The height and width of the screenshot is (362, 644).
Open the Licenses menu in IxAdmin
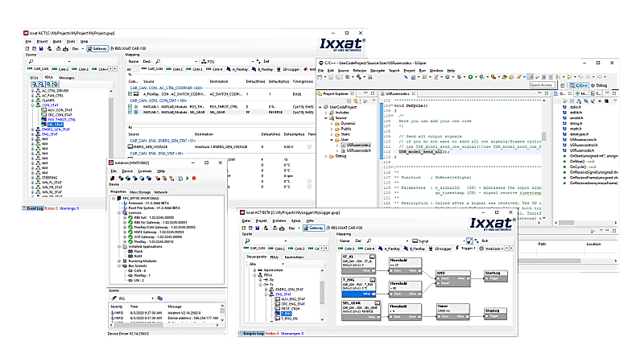144,171
